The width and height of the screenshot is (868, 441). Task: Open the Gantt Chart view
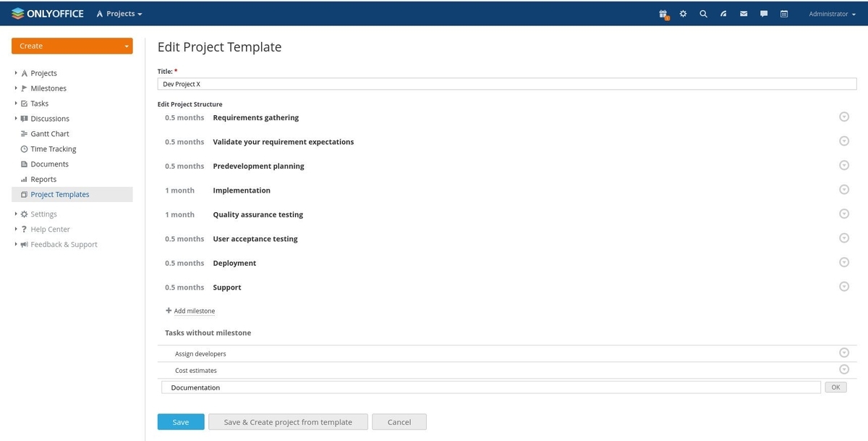[50, 133]
